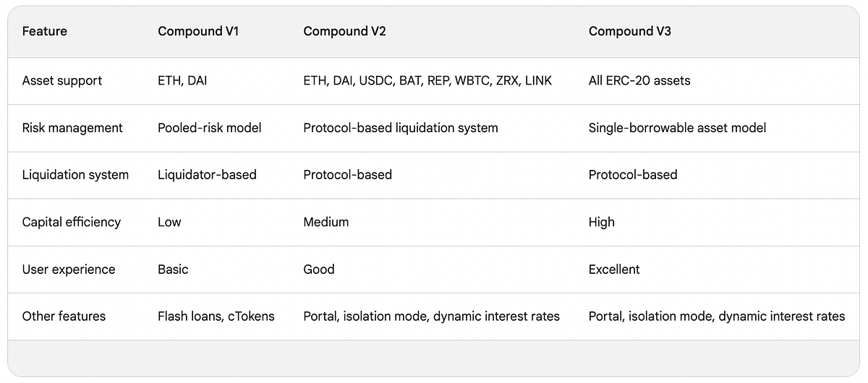Screen dimensions: 868x383
Task: Select the Medium capital efficiency cell
Action: tap(326, 222)
